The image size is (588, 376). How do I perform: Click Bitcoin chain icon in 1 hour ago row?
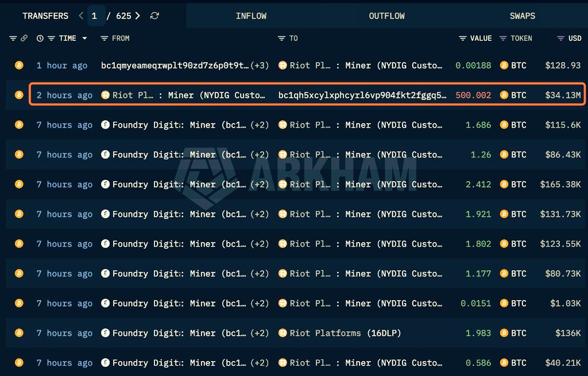19,66
